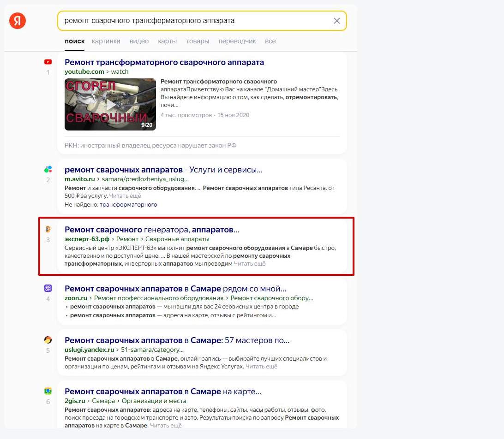Open the 'Ремонт' breadcrumb of эксперт-63.рф
Viewport: 504px width, 439px height.
127,239
